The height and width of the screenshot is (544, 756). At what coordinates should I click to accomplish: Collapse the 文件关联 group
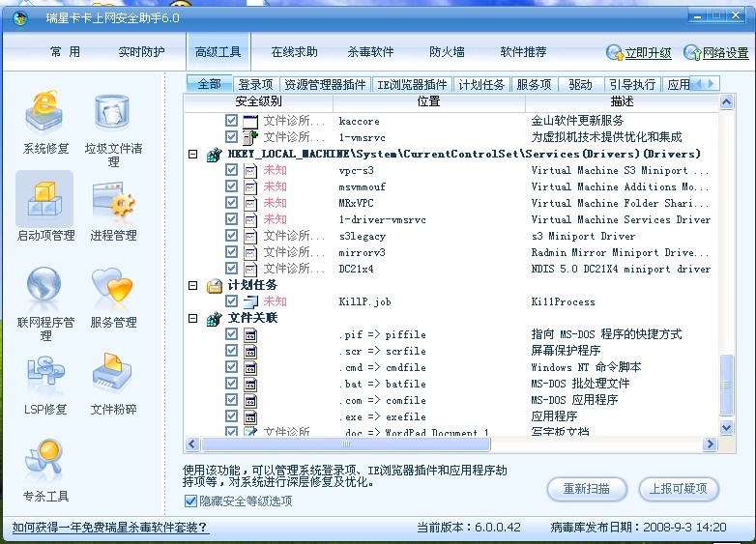click(x=192, y=318)
